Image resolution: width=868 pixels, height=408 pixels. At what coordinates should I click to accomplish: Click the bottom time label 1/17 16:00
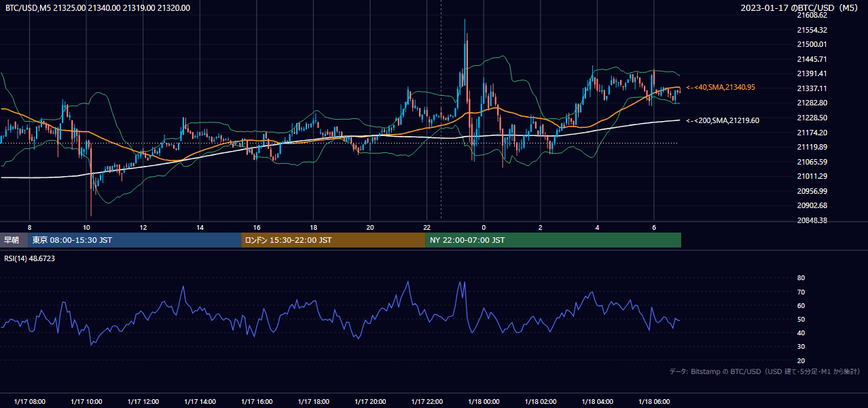(256, 402)
